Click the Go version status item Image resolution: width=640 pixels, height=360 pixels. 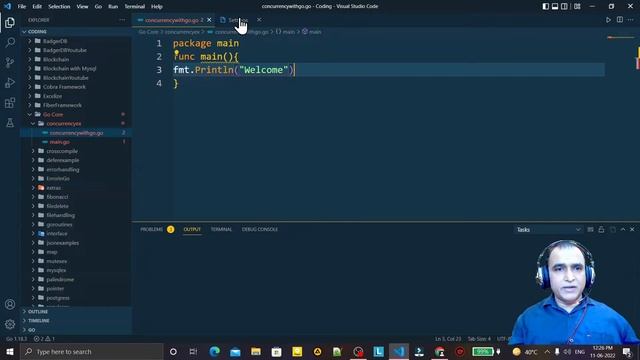16,339
